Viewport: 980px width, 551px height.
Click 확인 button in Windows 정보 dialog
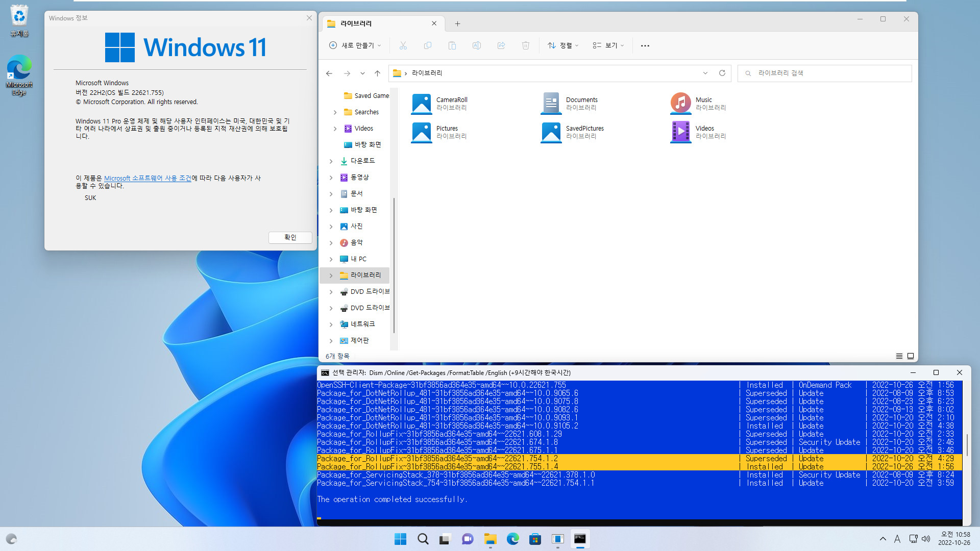(290, 237)
